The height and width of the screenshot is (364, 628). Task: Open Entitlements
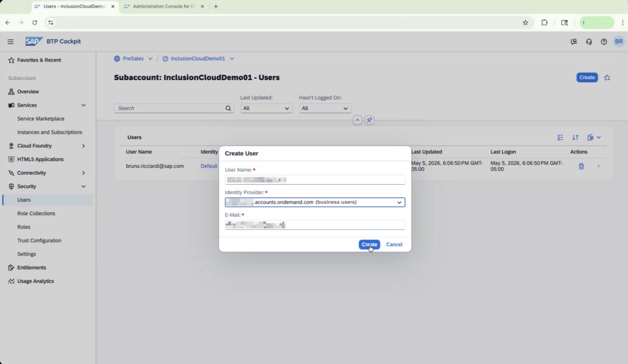tap(31, 268)
